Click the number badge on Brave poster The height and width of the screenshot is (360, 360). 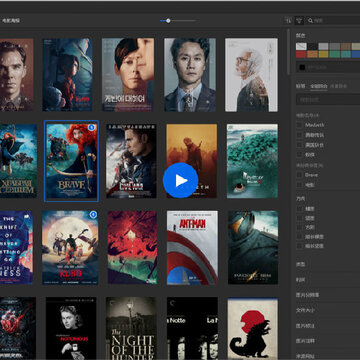[92, 127]
